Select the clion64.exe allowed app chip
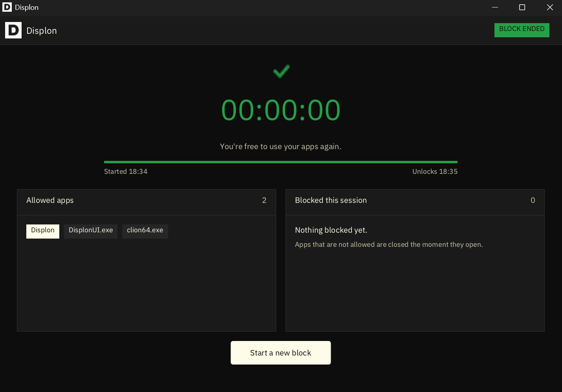Screen dimensions: 562x392 coord(145,231)
